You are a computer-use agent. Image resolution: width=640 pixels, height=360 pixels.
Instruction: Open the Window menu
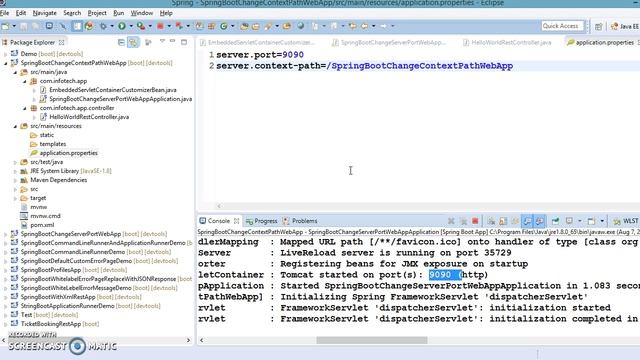point(142,13)
